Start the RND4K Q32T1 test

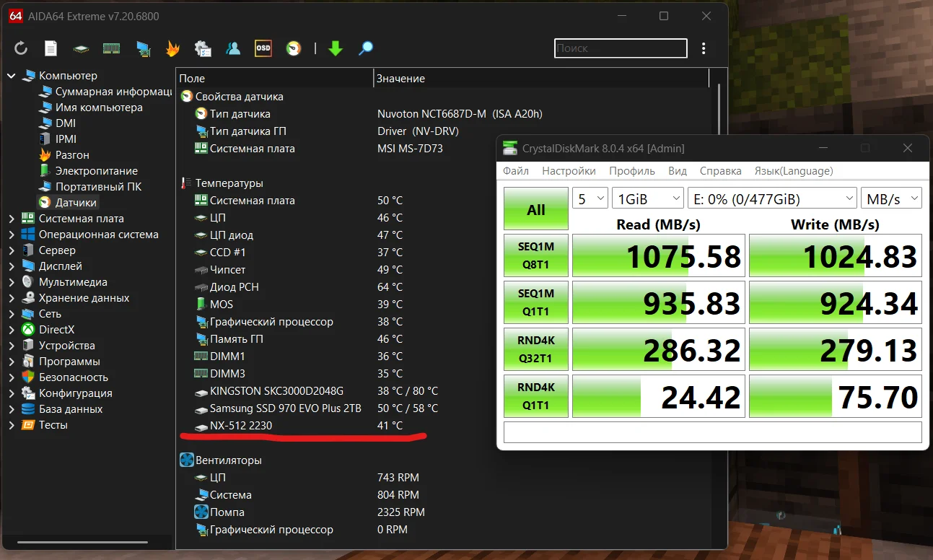536,349
